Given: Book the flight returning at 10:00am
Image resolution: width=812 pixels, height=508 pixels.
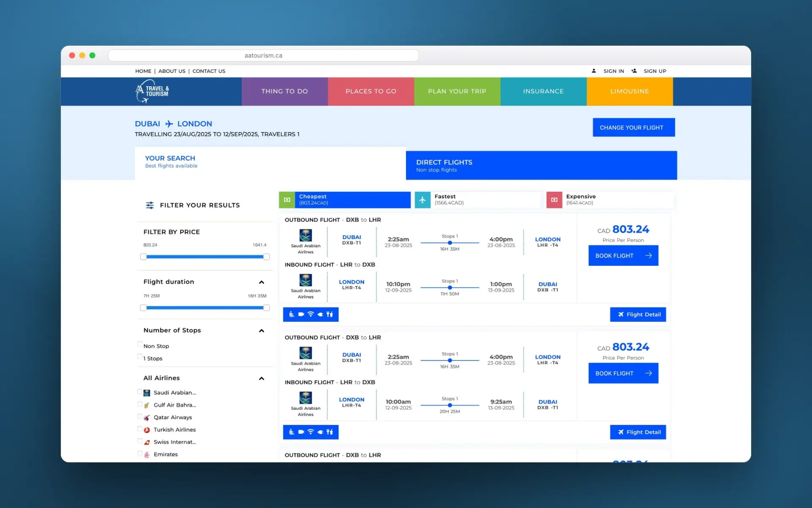Looking at the screenshot, I should (x=623, y=373).
